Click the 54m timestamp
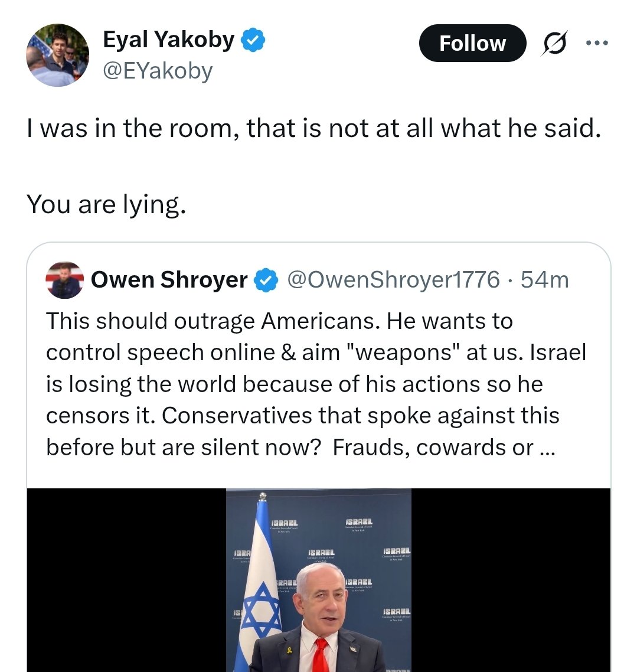Image resolution: width=637 pixels, height=672 pixels. click(545, 280)
